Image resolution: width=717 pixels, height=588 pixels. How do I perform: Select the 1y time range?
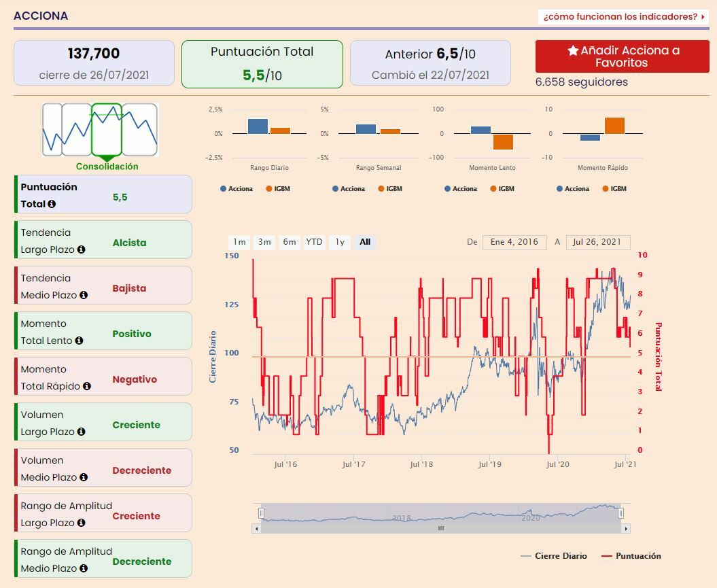[340, 242]
